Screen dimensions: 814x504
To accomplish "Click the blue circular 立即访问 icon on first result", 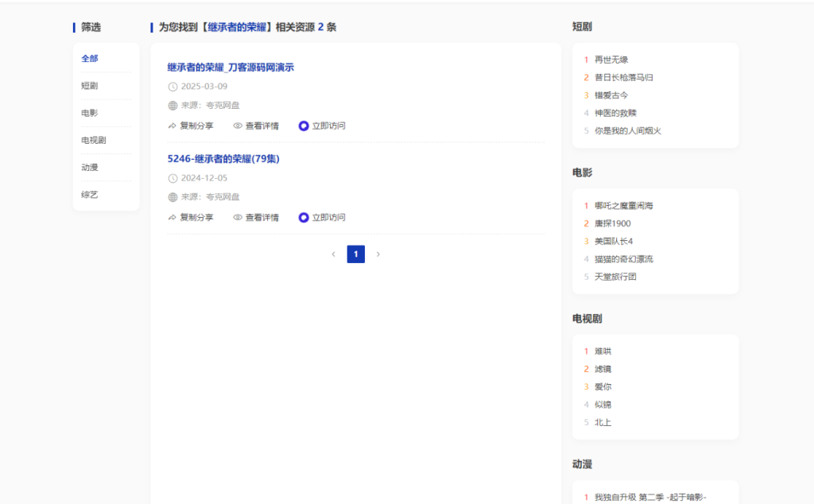I will (302, 126).
